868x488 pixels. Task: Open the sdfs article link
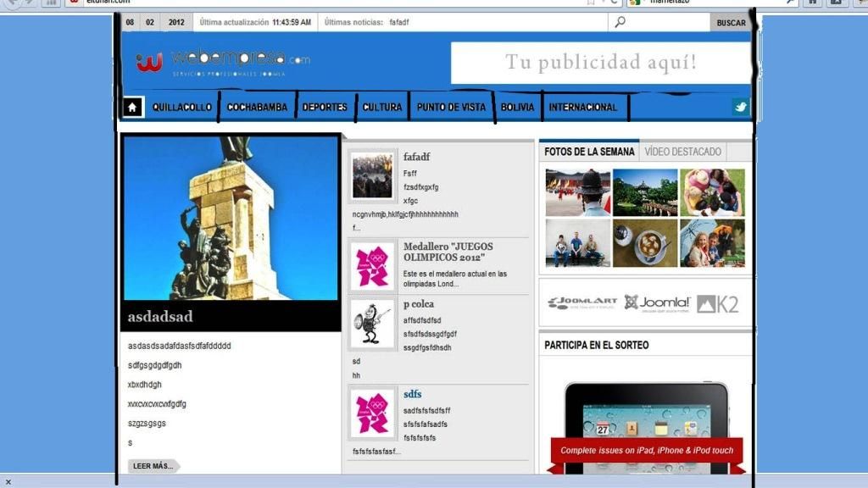(x=413, y=394)
